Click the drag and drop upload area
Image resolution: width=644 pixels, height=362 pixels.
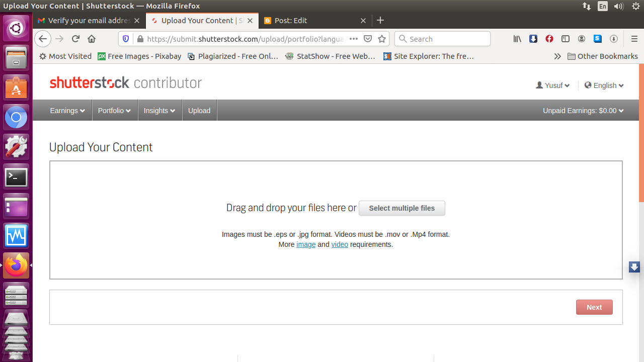coord(336,220)
